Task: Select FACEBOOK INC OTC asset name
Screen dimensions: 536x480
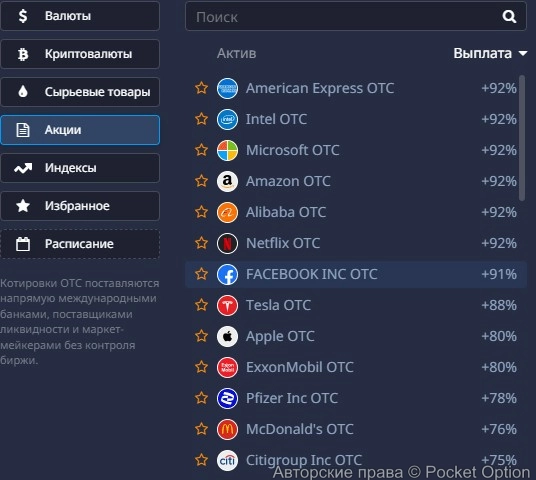Action: (312, 274)
